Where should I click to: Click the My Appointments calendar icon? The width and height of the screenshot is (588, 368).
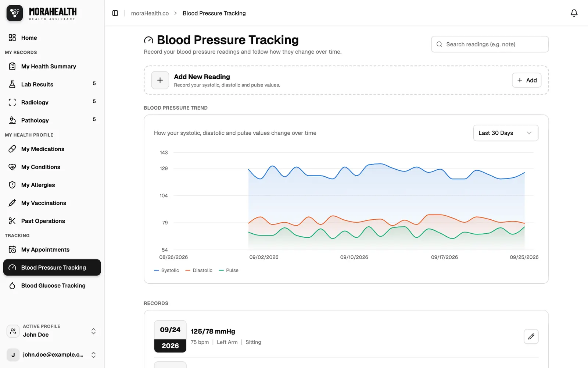(x=12, y=250)
